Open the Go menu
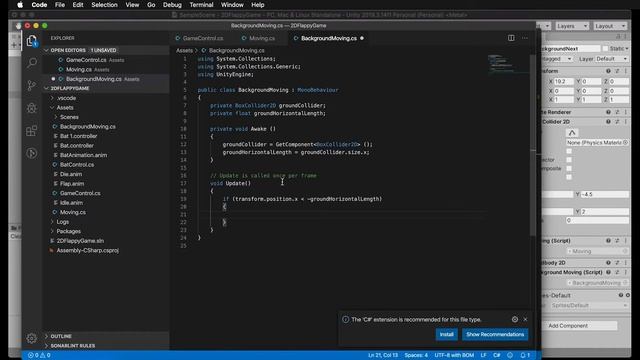The image size is (640, 360). [x=151, y=5]
